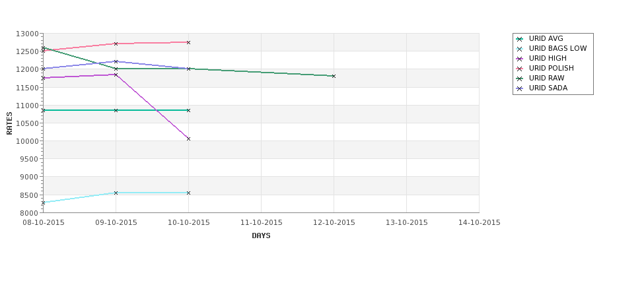Click the URID HIGH legend marker icon
Screen dimensions: 644x283
click(x=520, y=59)
